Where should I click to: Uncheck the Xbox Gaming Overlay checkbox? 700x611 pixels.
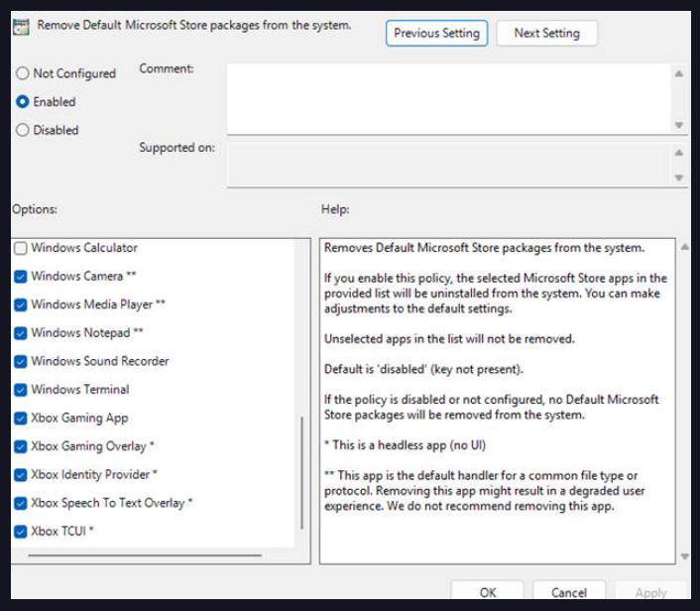click(x=21, y=446)
